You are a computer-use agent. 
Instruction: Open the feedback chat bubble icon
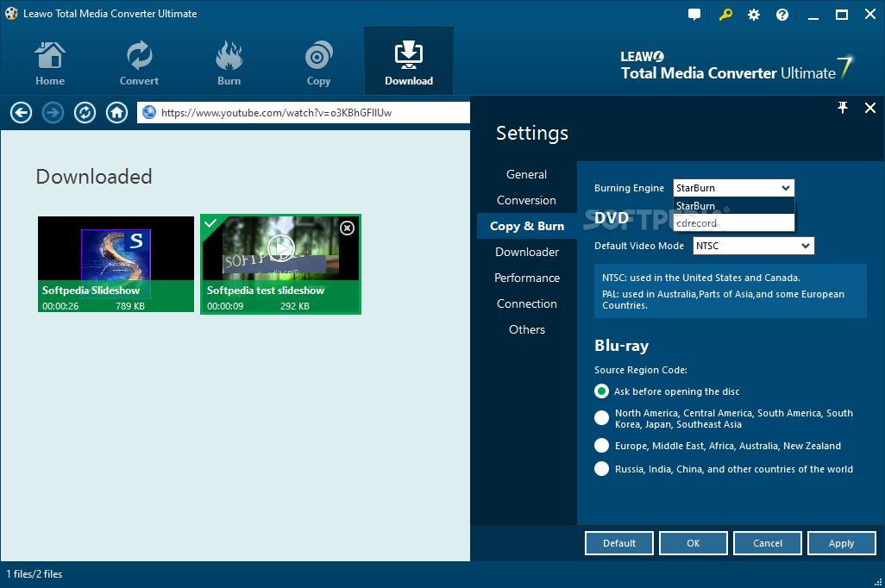694,15
